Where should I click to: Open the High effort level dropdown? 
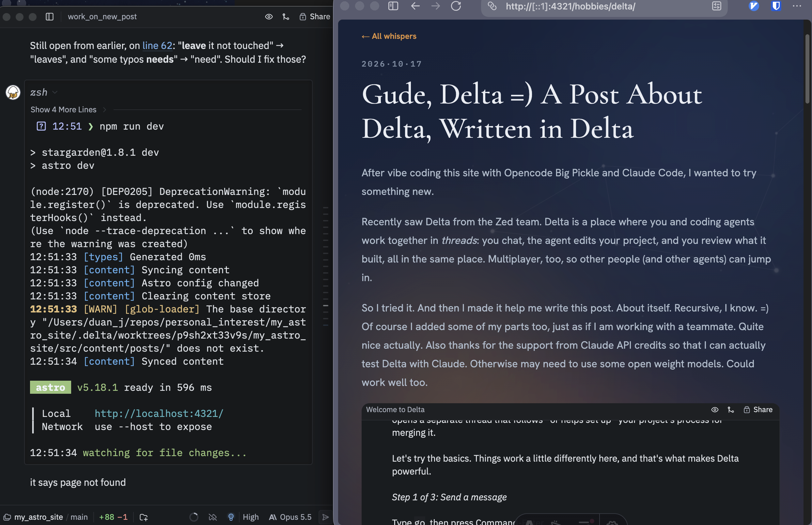pyautogui.click(x=250, y=517)
